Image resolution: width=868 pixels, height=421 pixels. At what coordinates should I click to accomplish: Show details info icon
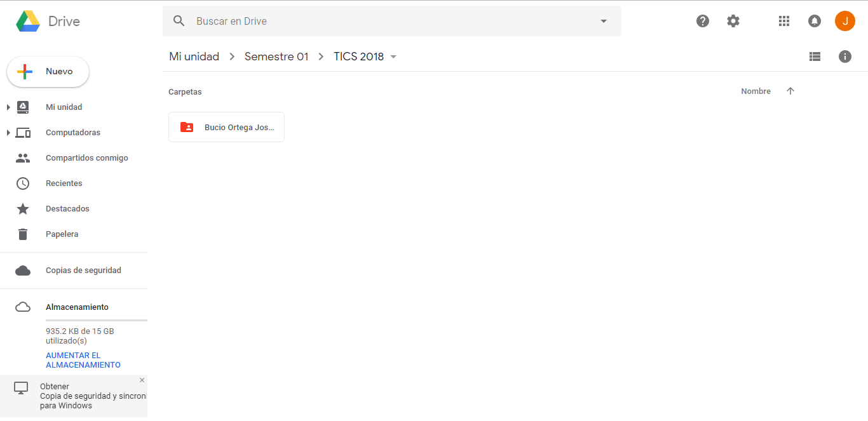click(845, 57)
